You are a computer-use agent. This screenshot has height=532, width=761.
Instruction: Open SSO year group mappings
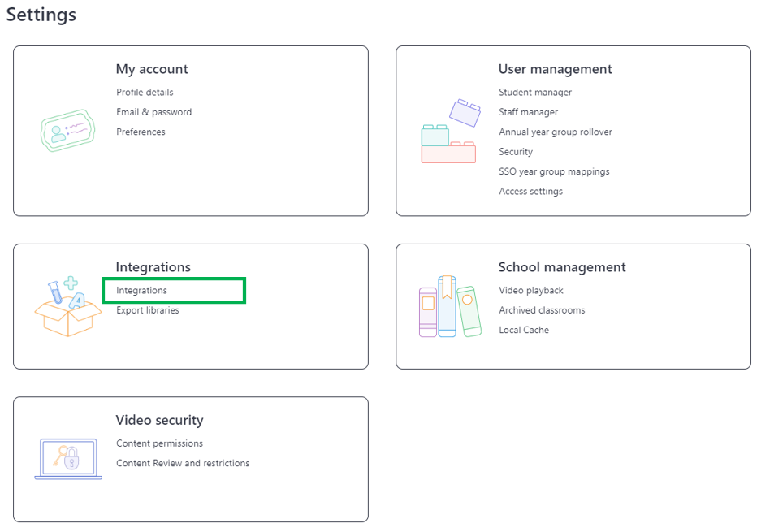[x=554, y=172]
